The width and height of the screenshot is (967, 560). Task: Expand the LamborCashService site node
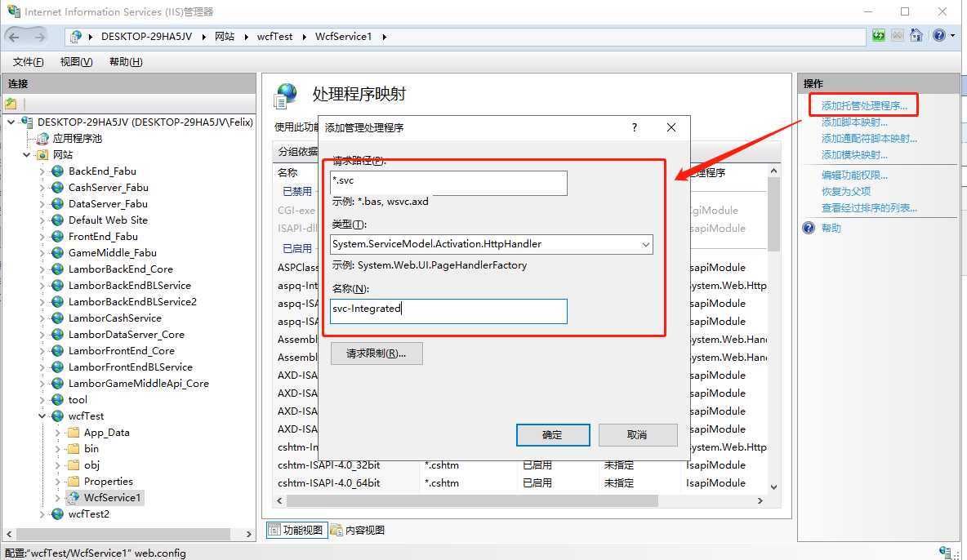pyautogui.click(x=42, y=318)
